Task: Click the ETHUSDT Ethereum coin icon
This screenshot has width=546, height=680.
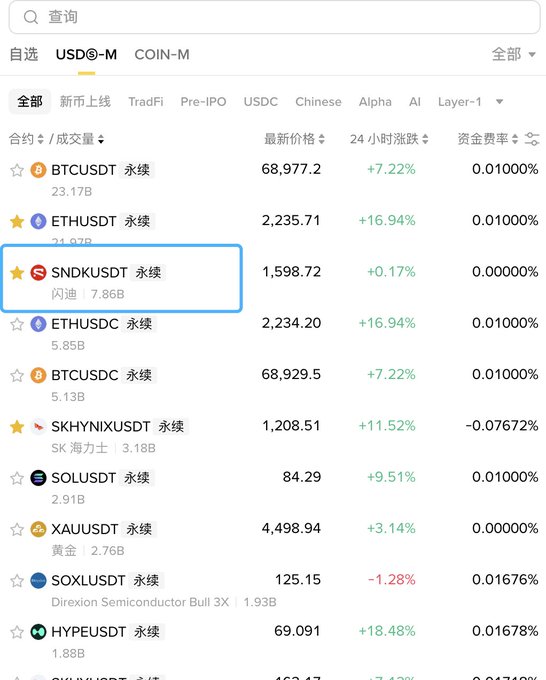Action: click(x=38, y=221)
